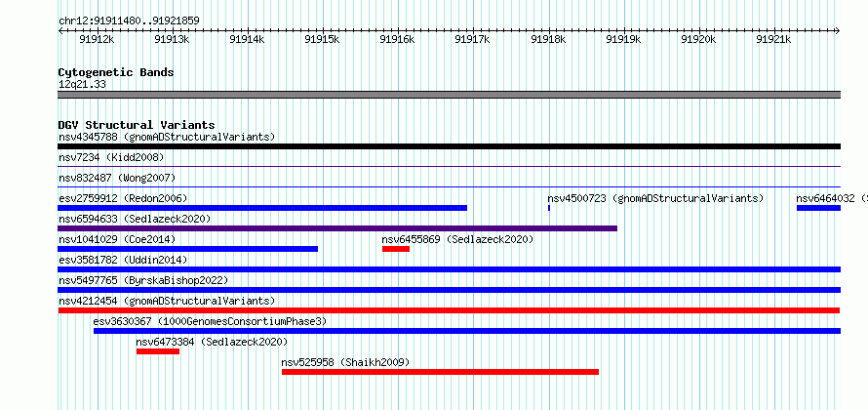Screen dimensions: 868x410
Task: Click the 91915k ruler tick label
Action: (323, 39)
